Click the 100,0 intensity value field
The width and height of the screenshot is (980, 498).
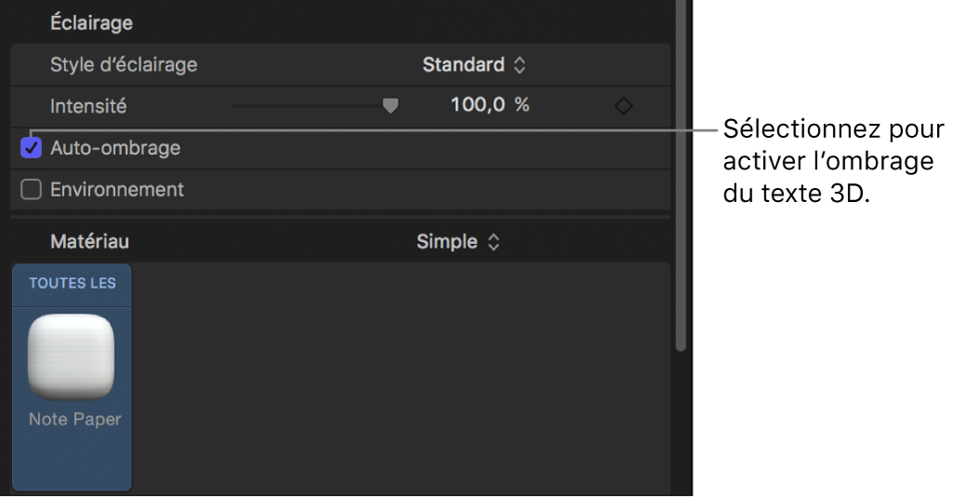pyautogui.click(x=478, y=106)
